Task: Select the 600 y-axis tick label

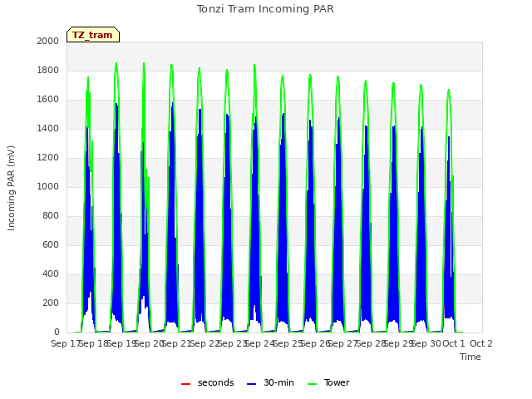Action: [51, 244]
